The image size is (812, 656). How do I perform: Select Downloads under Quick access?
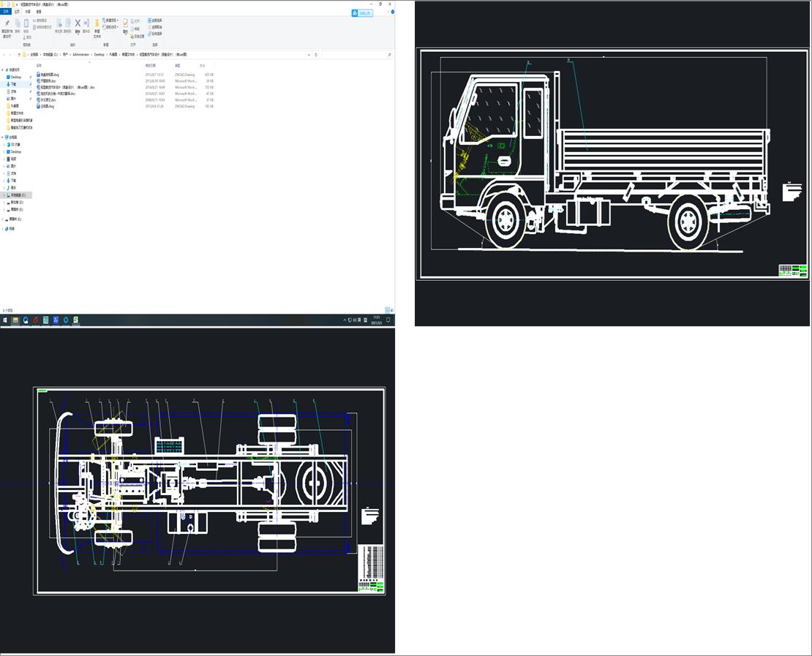tap(13, 84)
